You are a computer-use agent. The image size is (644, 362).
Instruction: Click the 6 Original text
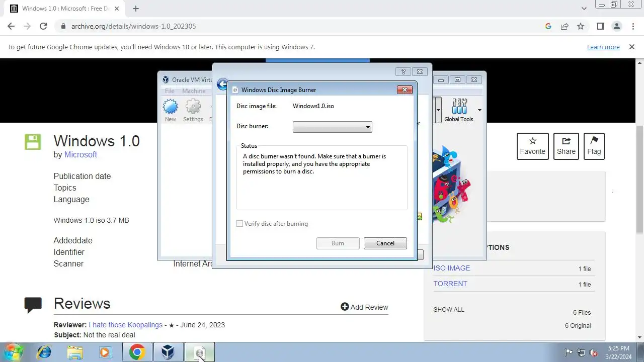click(x=578, y=325)
